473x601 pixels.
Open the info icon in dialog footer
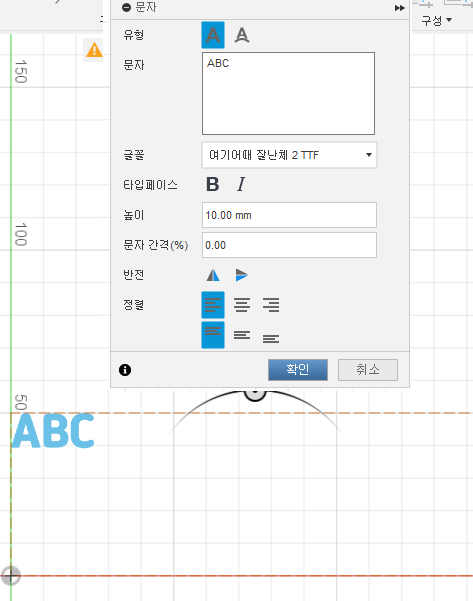tap(125, 370)
